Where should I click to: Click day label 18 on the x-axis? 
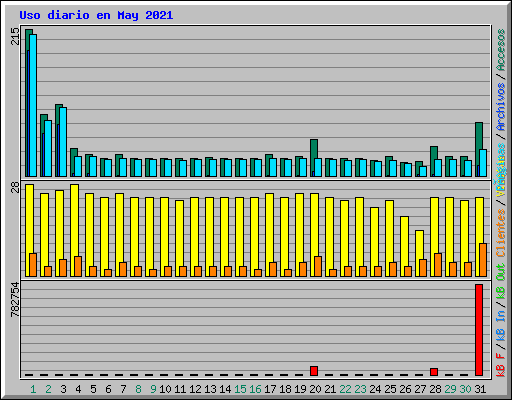285,389
